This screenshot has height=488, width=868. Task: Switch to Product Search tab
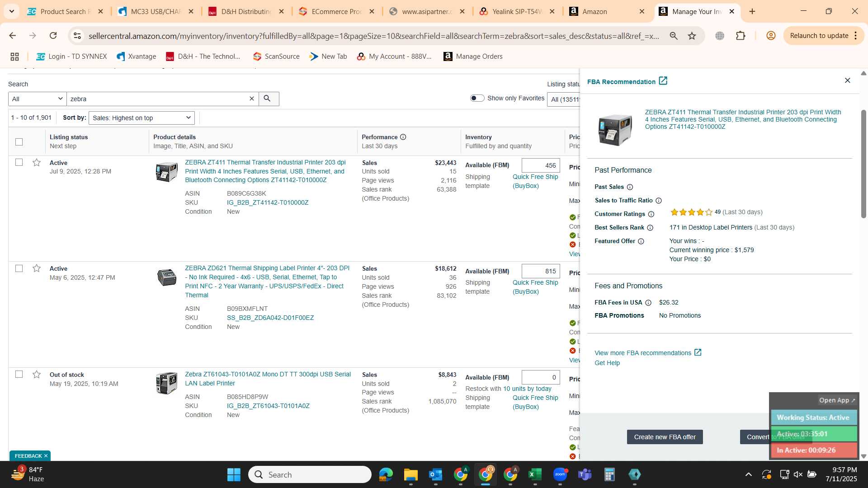66,12
